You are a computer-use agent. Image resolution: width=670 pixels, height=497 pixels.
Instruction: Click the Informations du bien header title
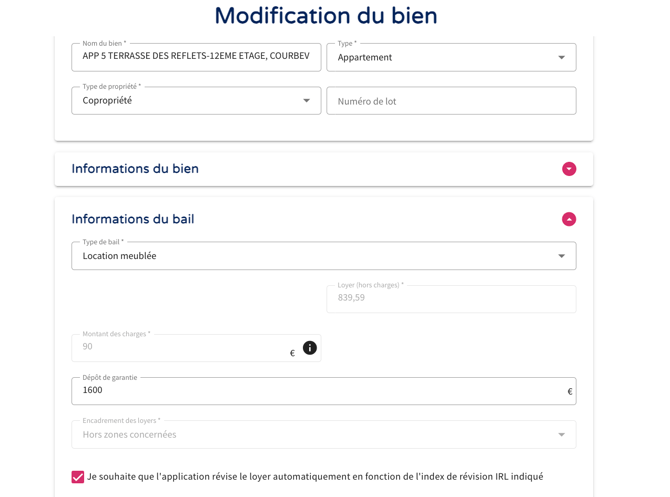(135, 169)
